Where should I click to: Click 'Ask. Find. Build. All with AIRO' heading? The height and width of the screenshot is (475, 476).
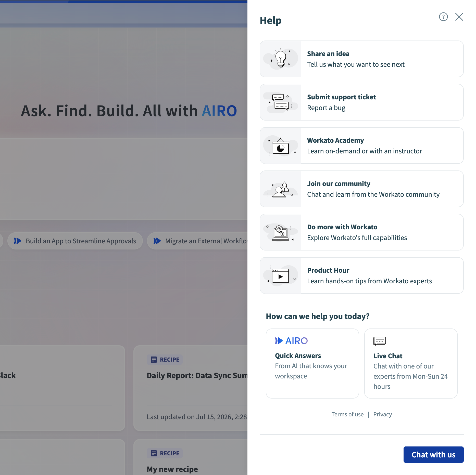point(129,111)
